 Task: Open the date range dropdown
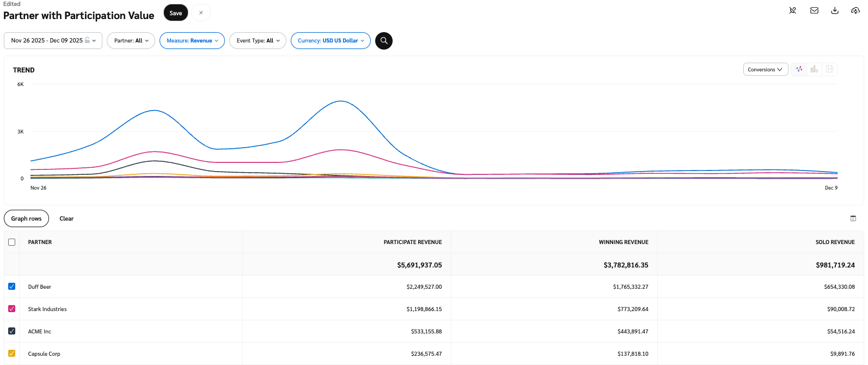pos(53,41)
